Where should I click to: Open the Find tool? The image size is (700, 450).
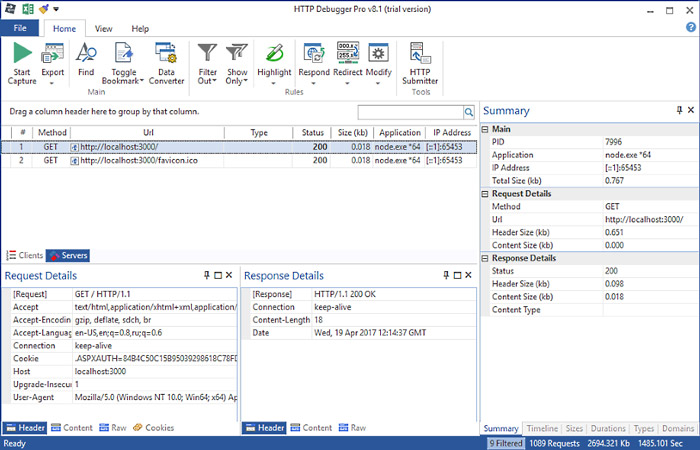tap(86, 59)
